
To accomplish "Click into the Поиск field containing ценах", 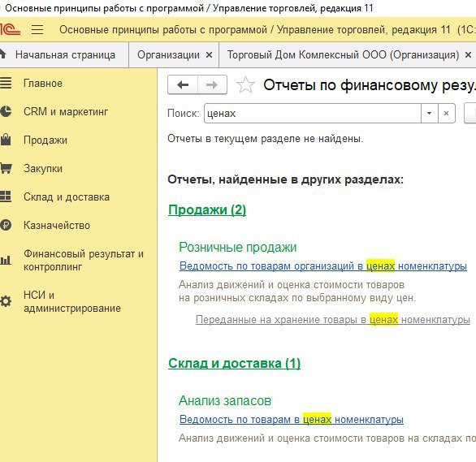I will (x=313, y=113).
